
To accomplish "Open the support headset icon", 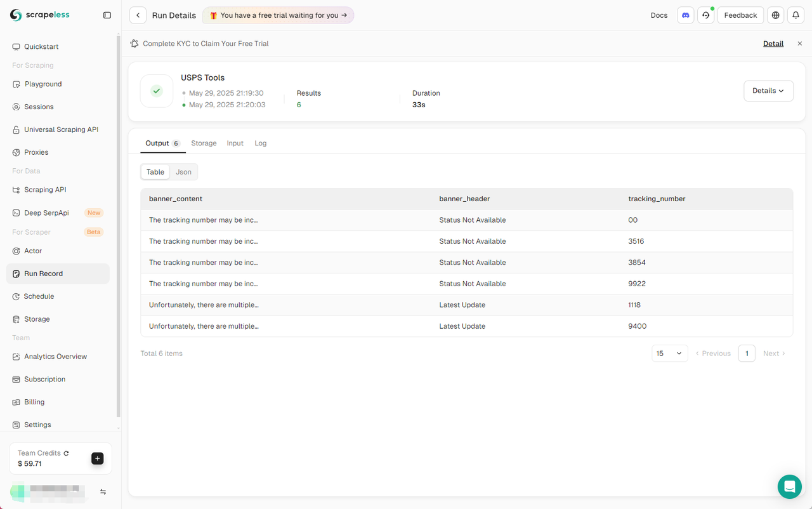I will [706, 15].
